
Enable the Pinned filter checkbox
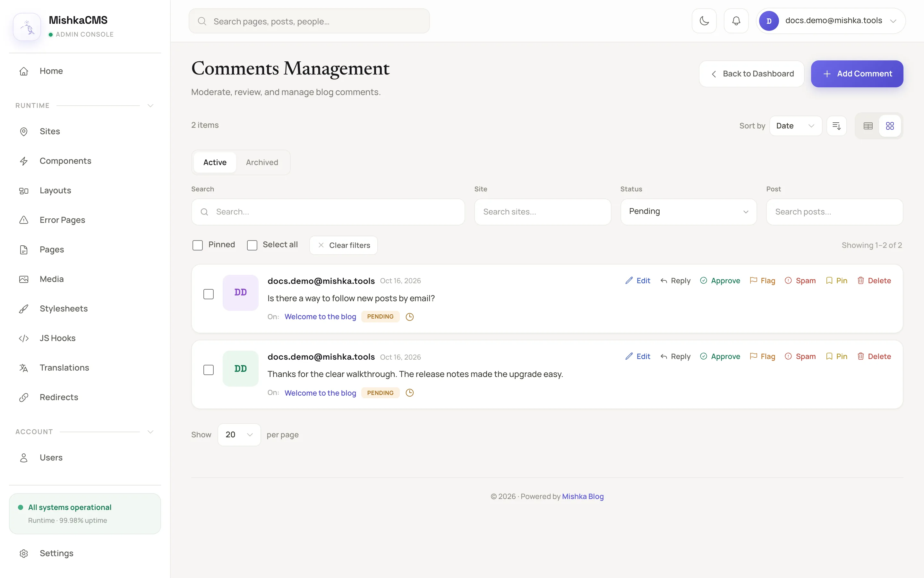pos(197,245)
